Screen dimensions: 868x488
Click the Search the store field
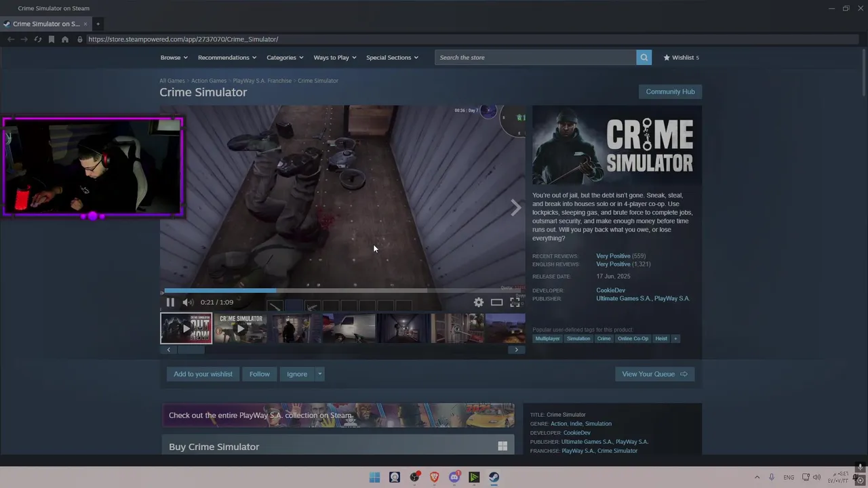coord(536,58)
